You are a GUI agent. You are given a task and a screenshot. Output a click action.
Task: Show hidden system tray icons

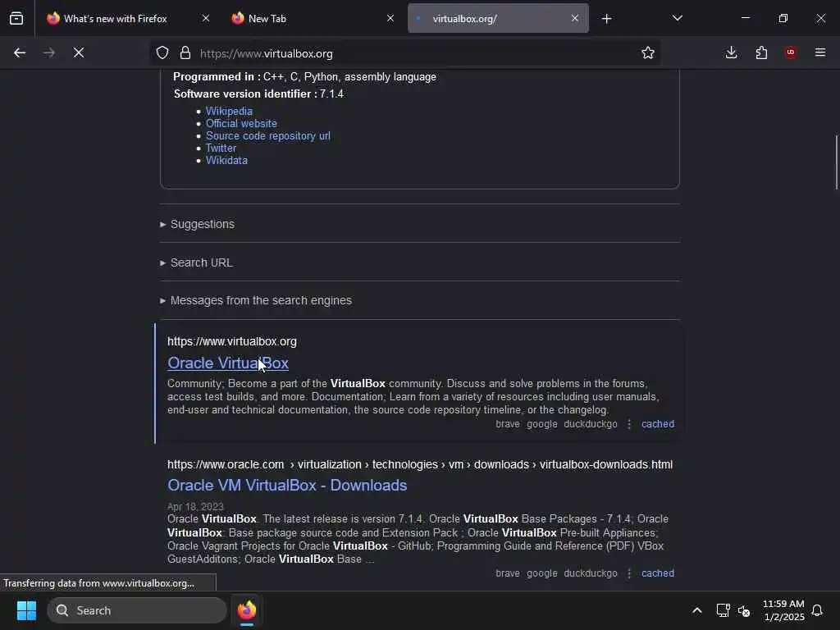(697, 610)
